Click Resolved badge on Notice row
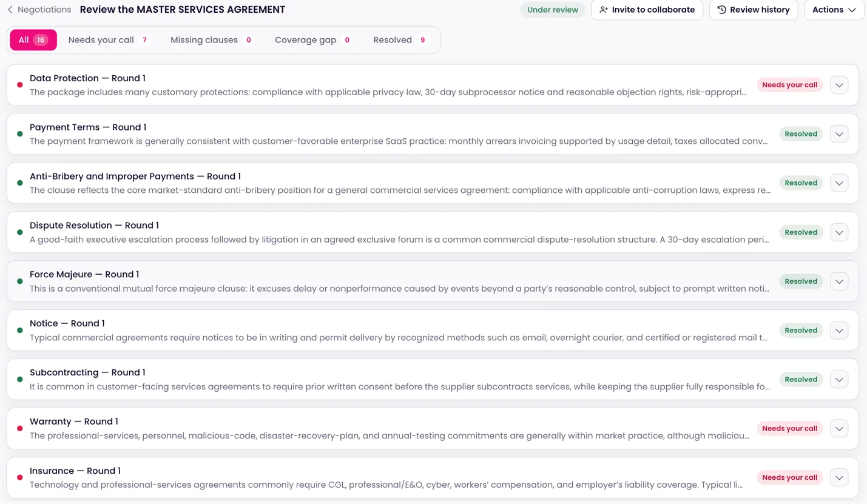The width and height of the screenshot is (867, 504). coord(801,331)
